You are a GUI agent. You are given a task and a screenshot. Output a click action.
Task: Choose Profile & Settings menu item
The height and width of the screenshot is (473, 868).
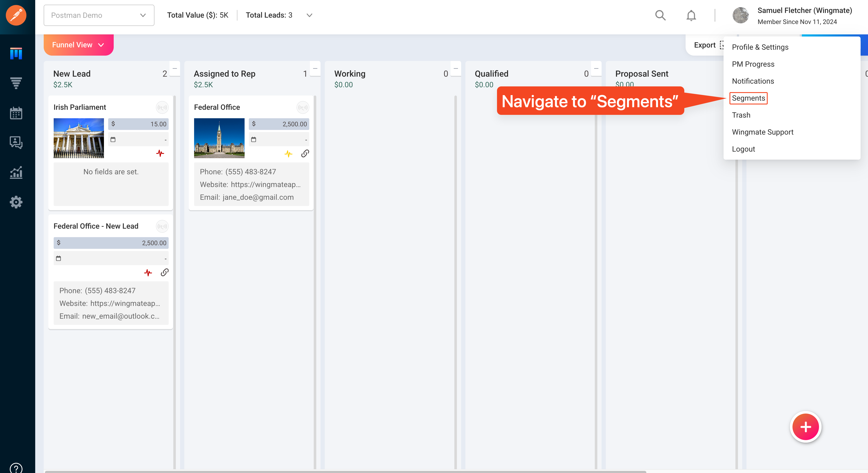point(760,47)
